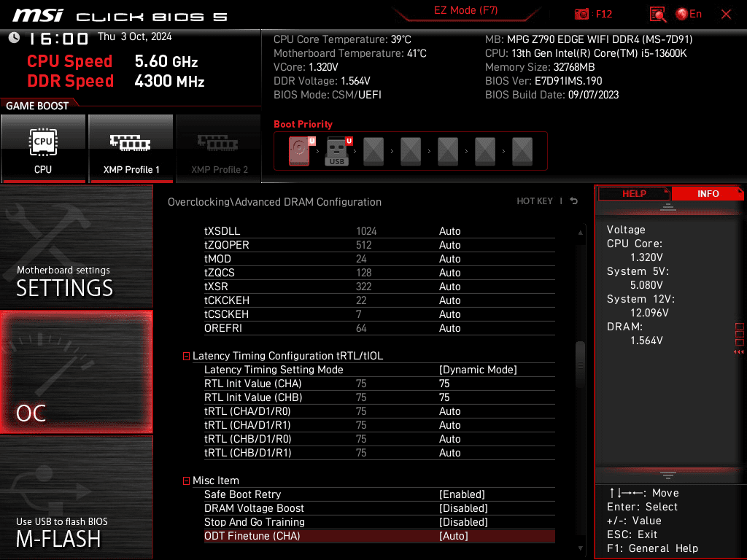Open the HELP tab

pyautogui.click(x=634, y=193)
